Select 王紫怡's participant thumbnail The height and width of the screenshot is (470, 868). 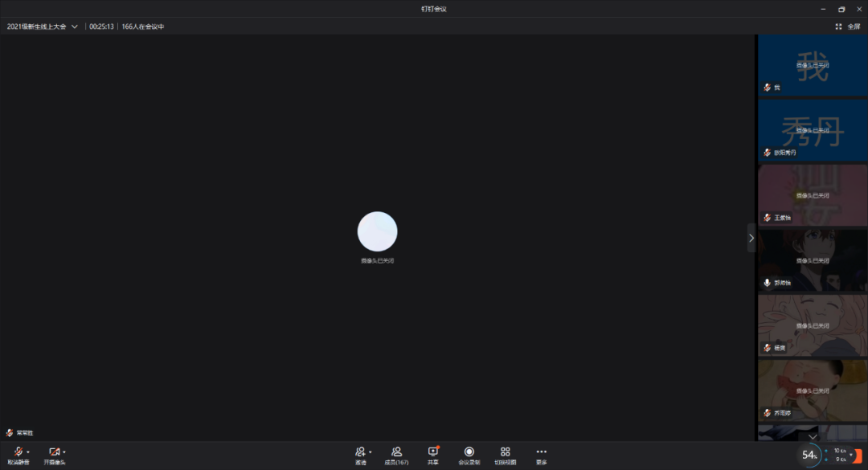point(813,194)
